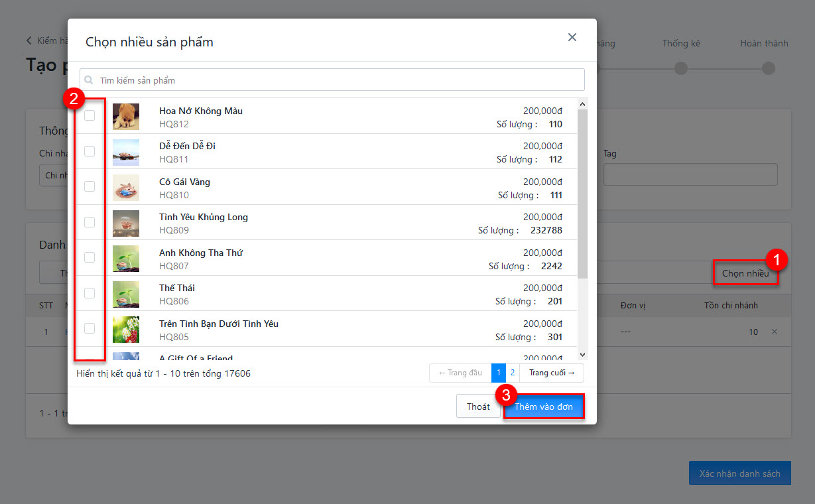The image size is (815, 504).
Task: Click the scroll up arrow of product list
Action: tap(582, 104)
